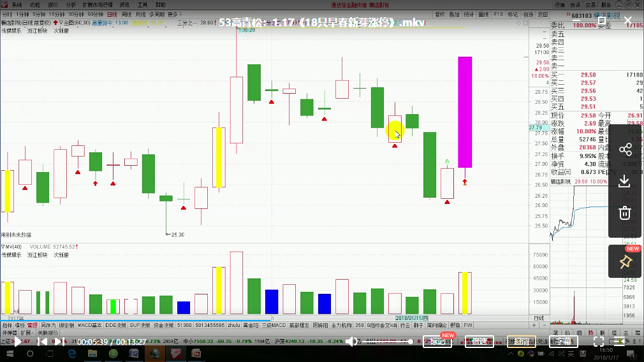Click the 复权 toolbar button
This screenshot has height=362, width=644.
(439, 14)
